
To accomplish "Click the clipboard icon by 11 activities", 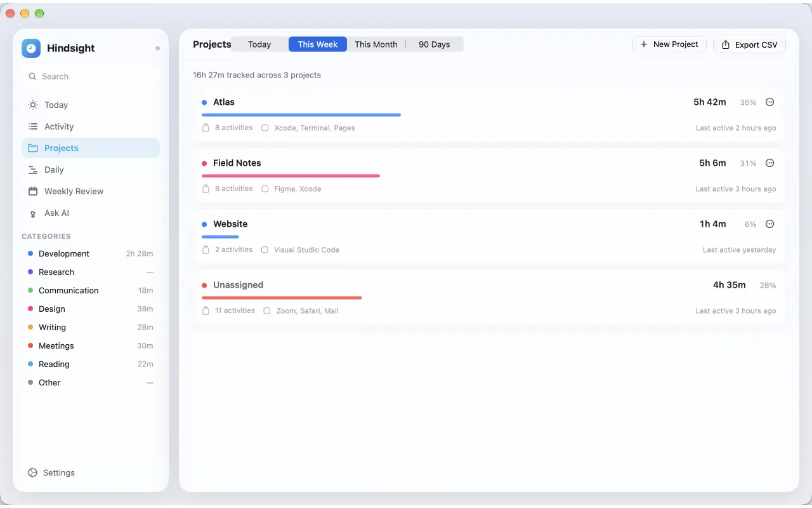I will pyautogui.click(x=206, y=311).
